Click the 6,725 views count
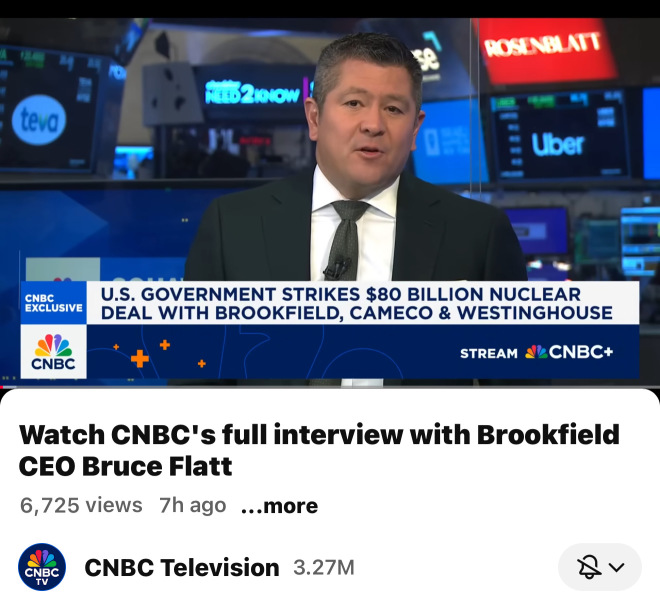The height and width of the screenshot is (604, 660). [x=81, y=505]
